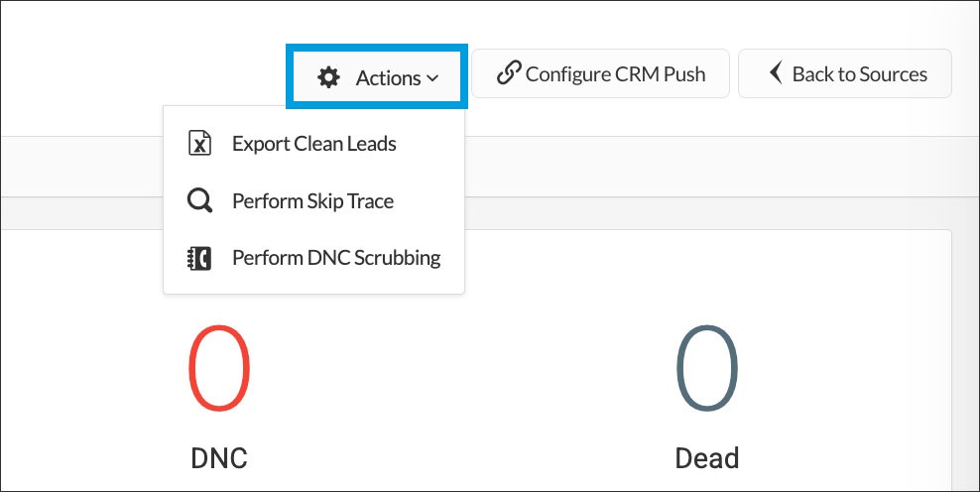Click the gear icon in Actions button
The image size is (980, 492).
click(x=328, y=77)
